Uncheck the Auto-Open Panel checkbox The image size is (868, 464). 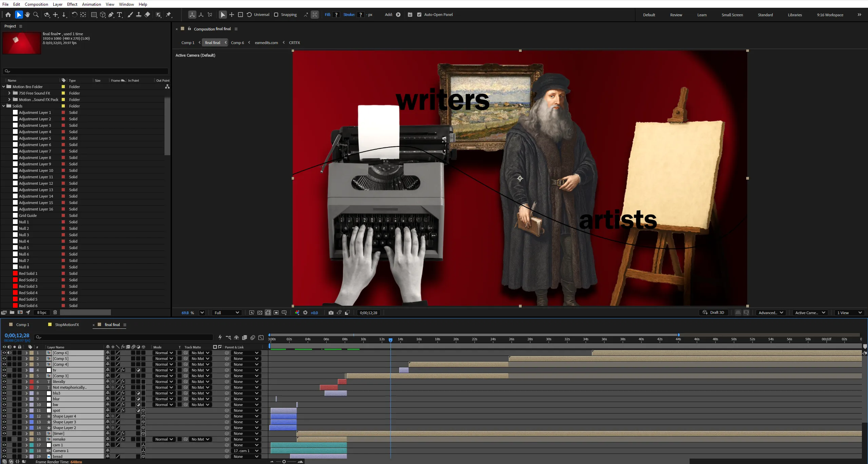(x=419, y=15)
